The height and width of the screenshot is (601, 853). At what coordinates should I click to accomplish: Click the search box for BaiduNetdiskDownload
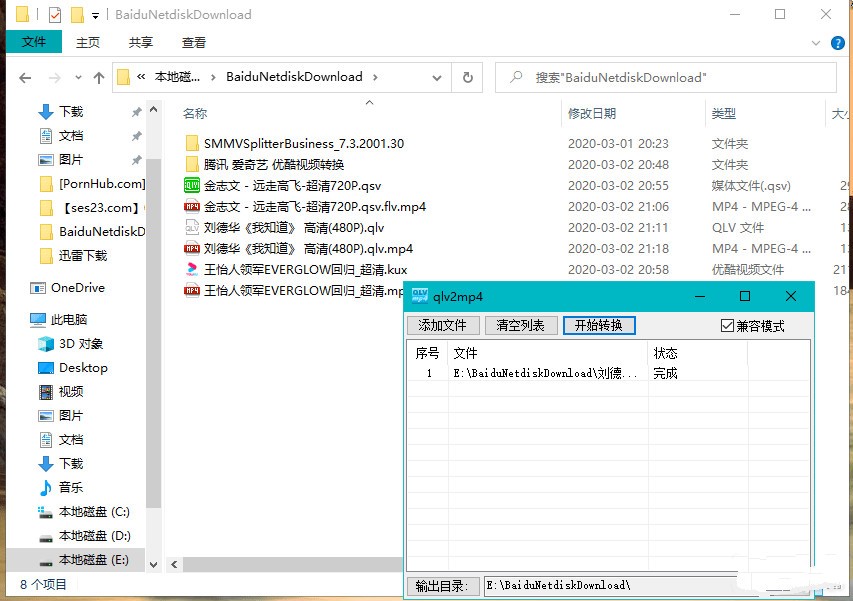[x=666, y=78]
